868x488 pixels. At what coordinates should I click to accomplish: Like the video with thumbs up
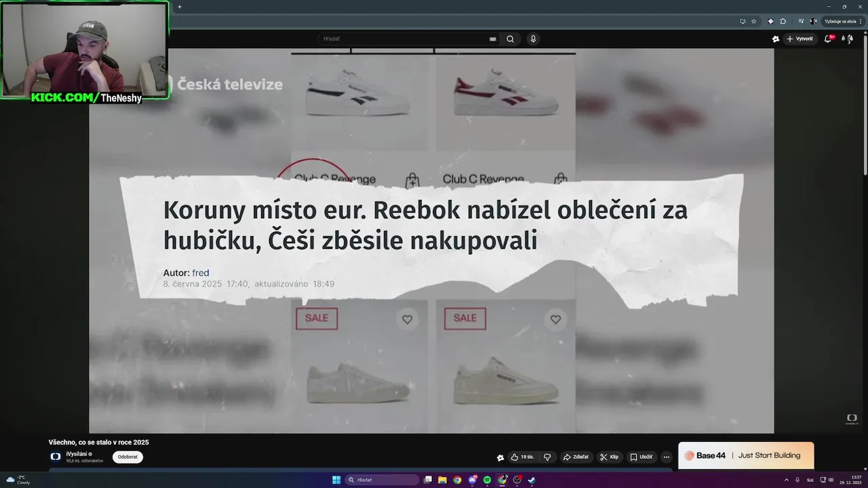[522, 457]
